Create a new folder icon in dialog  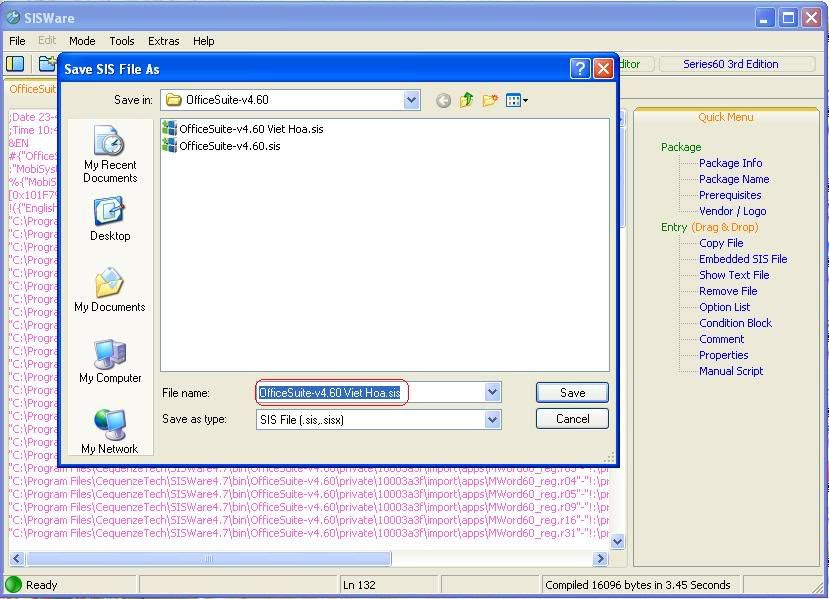[490, 100]
